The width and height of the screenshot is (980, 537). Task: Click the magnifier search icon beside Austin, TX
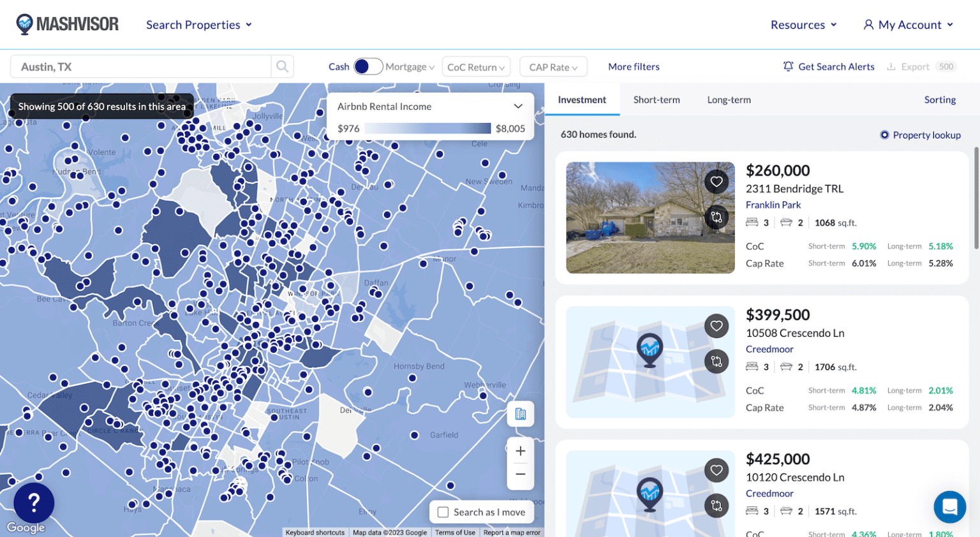283,66
